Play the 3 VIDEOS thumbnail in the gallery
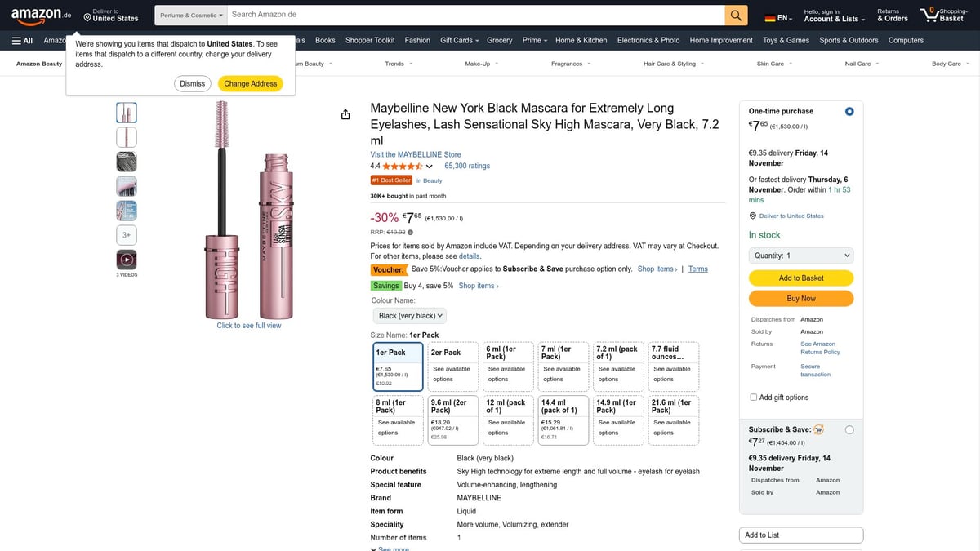Viewport: 980px width, 551px height. [x=126, y=259]
